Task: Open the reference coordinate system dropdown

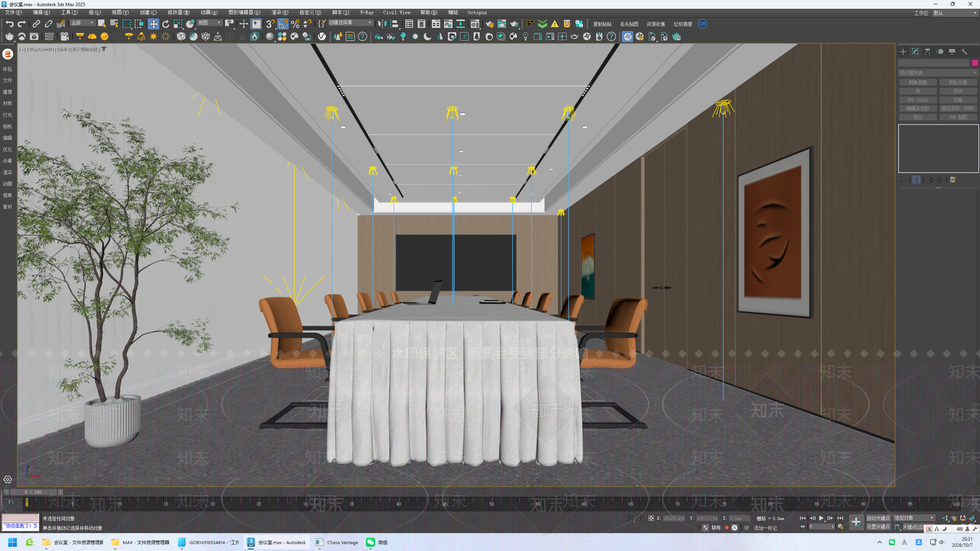Action: tap(209, 23)
